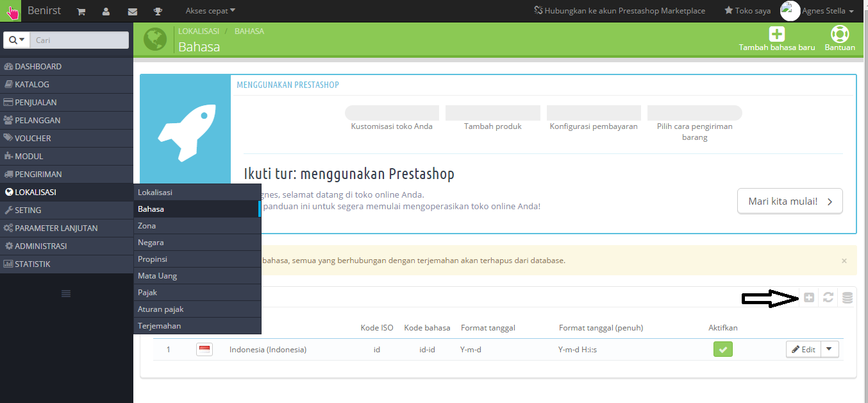868x403 pixels.
Task: Collapse the sidebar with the hamburger icon
Action: [x=66, y=293]
